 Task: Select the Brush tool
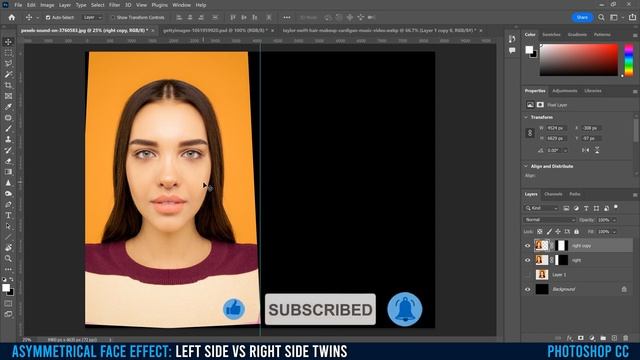(8, 129)
